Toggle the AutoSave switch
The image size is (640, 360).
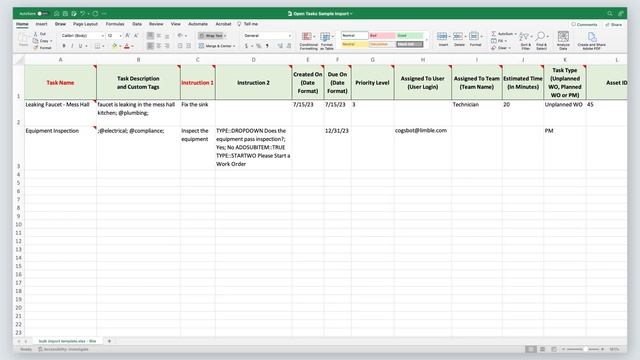click(x=42, y=13)
